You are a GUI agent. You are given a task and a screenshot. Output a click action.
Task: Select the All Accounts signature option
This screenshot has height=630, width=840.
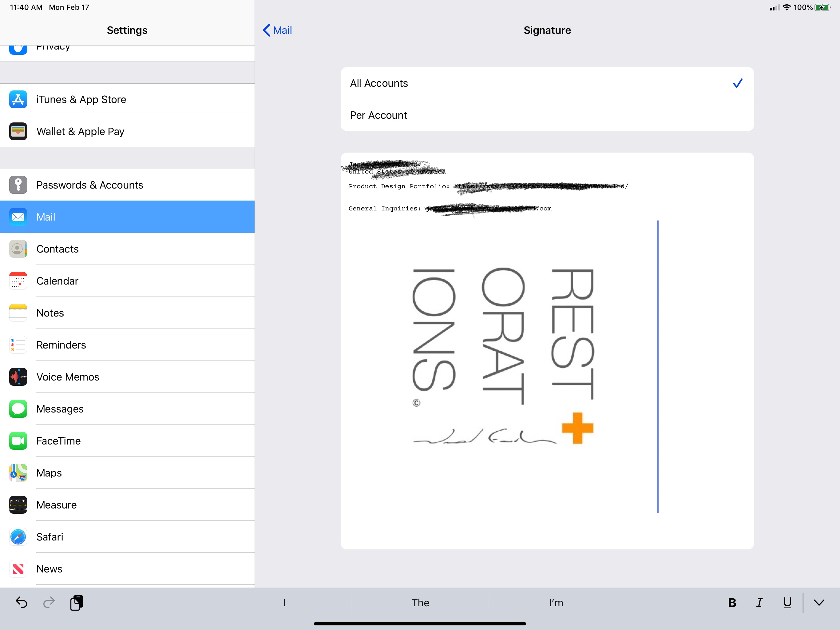tap(547, 83)
